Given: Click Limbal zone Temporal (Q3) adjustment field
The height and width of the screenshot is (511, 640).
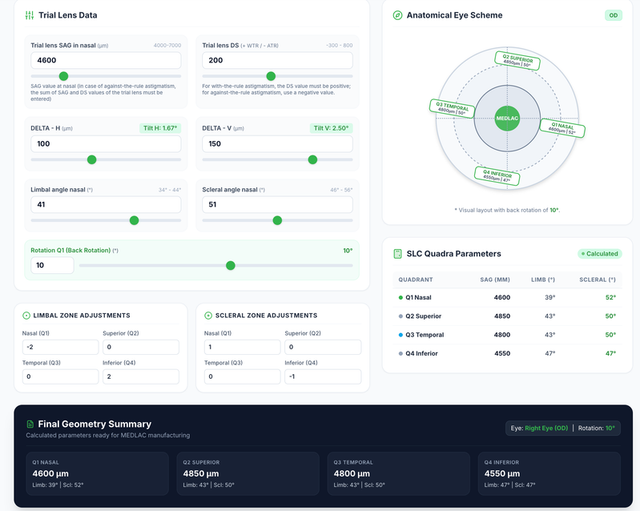Looking at the screenshot, I should click(x=60, y=376).
